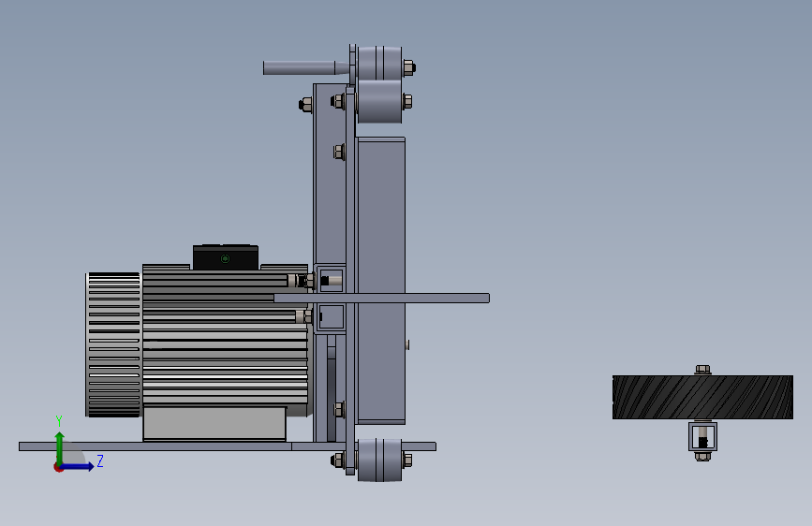Select the hex nut right of bottom roller
Viewport: 812px width, 526px height.
[x=407, y=460]
